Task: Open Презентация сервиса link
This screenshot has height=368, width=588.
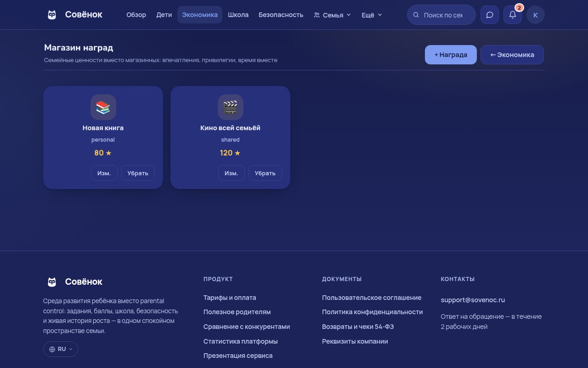Action: pos(238,356)
